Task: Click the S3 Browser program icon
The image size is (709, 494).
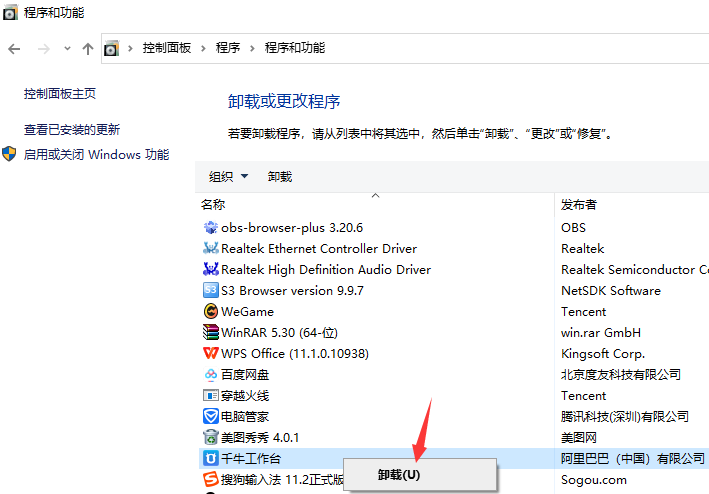Action: [211, 290]
